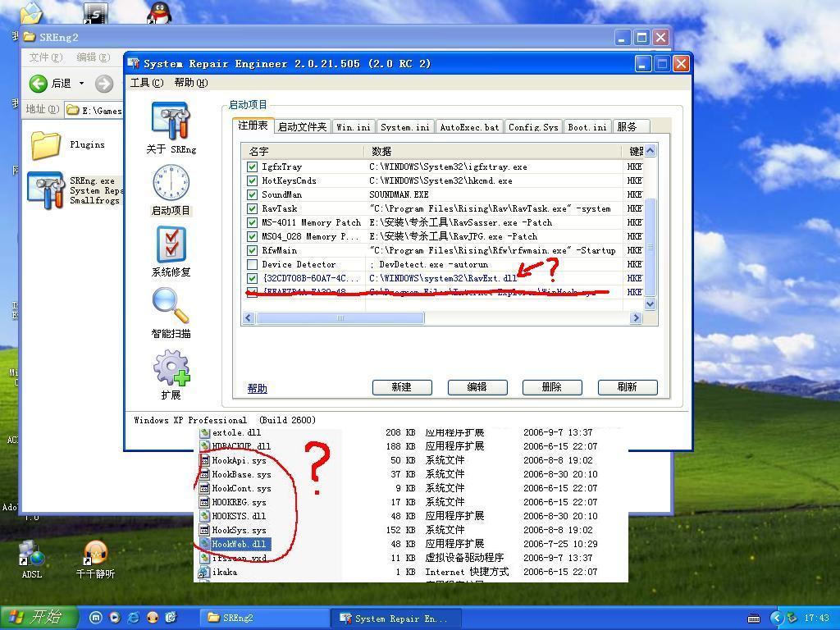
Task: Check the Device Detector entry checkbox
Action: 252,264
